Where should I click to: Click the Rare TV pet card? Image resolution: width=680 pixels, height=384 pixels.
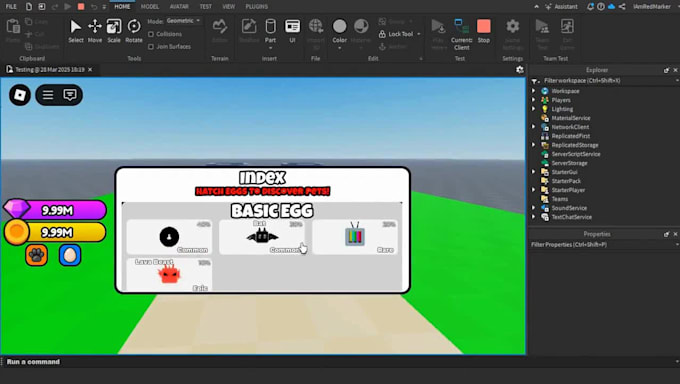[x=354, y=237]
